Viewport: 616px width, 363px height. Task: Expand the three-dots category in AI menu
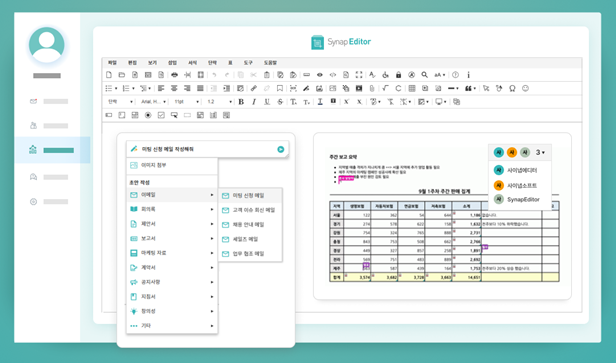click(x=172, y=326)
